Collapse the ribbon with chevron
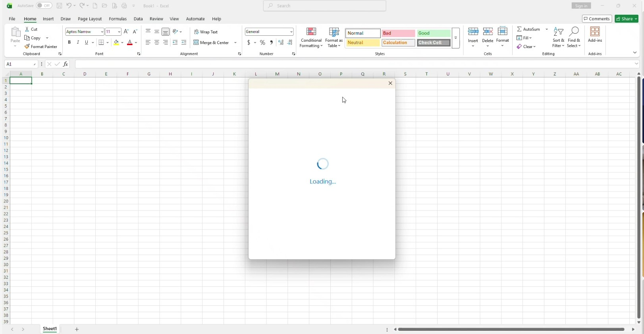Image resolution: width=644 pixels, height=334 pixels. pyautogui.click(x=634, y=53)
